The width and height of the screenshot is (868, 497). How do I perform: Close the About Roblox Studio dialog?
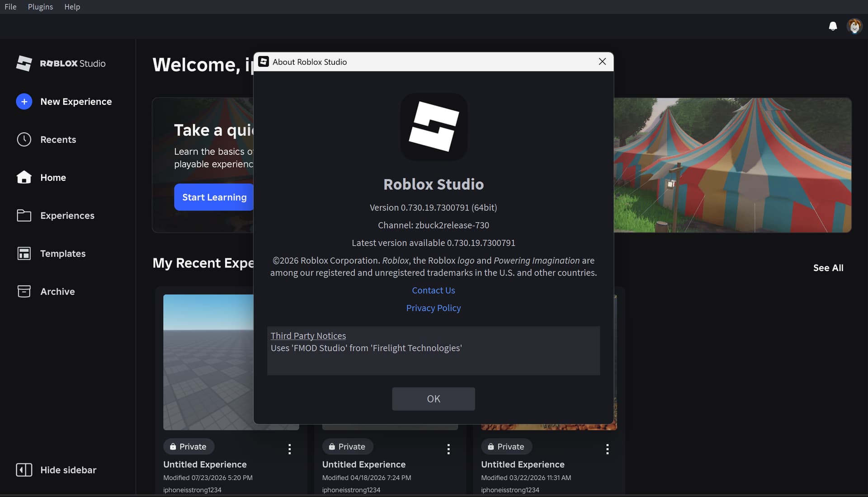602,61
